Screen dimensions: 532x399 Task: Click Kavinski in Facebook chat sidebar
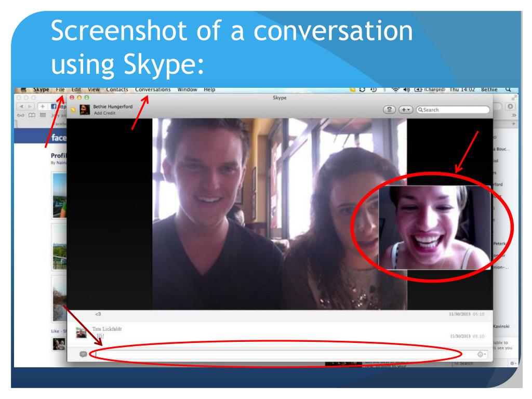tap(501, 326)
